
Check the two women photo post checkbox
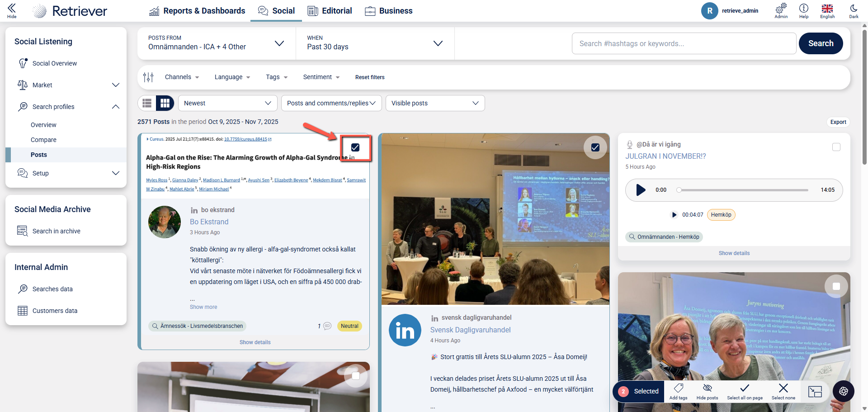tap(836, 286)
